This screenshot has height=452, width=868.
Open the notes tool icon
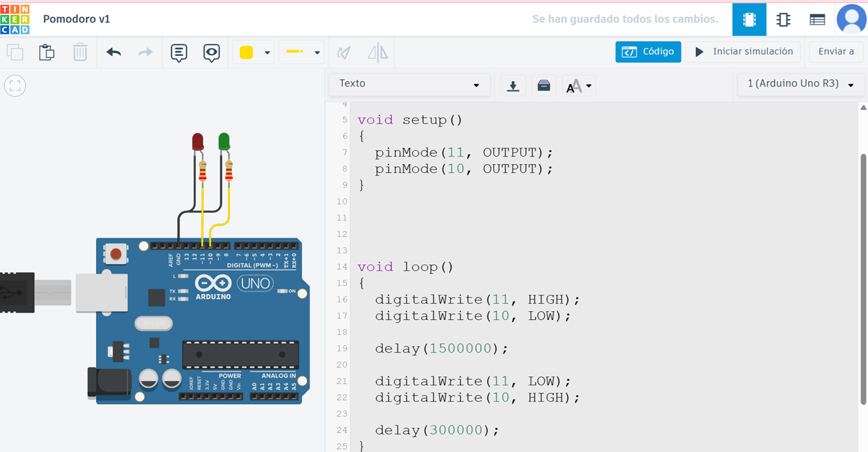(x=179, y=52)
